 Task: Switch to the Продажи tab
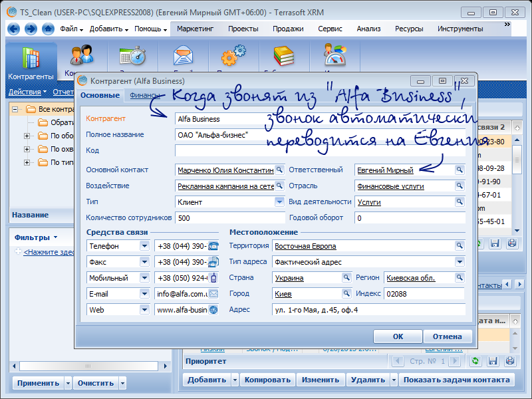coord(288,29)
